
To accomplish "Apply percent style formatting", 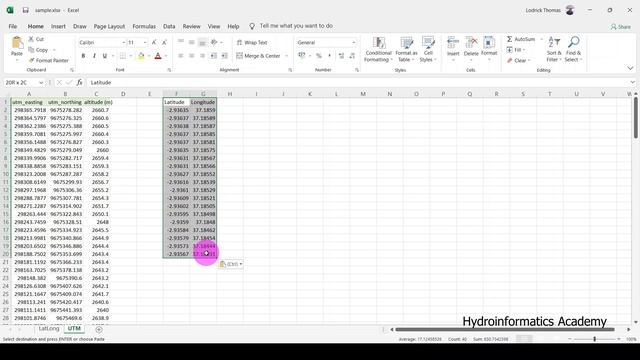I will tap(318, 56).
